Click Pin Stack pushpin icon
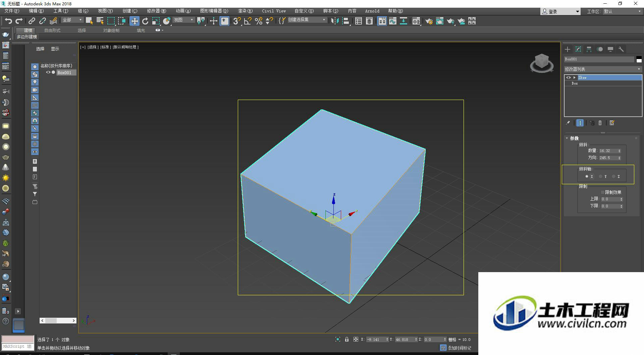Viewport: 644px width, 355px height. click(568, 123)
